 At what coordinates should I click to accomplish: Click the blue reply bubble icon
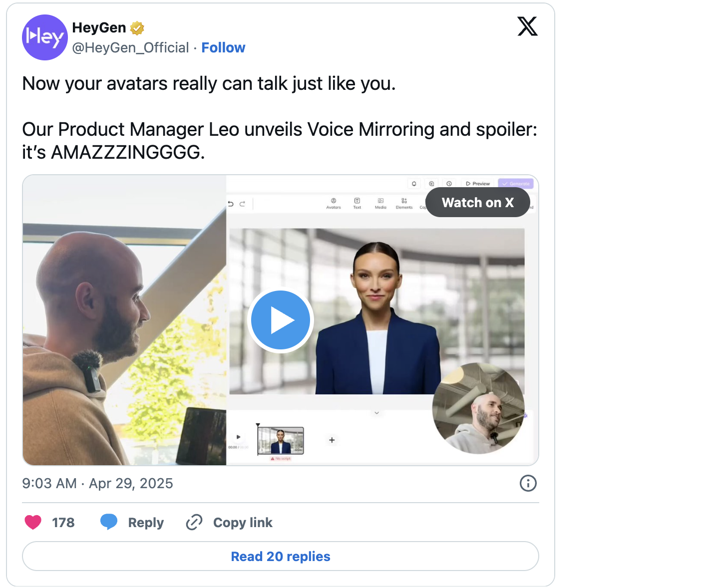pos(109,522)
